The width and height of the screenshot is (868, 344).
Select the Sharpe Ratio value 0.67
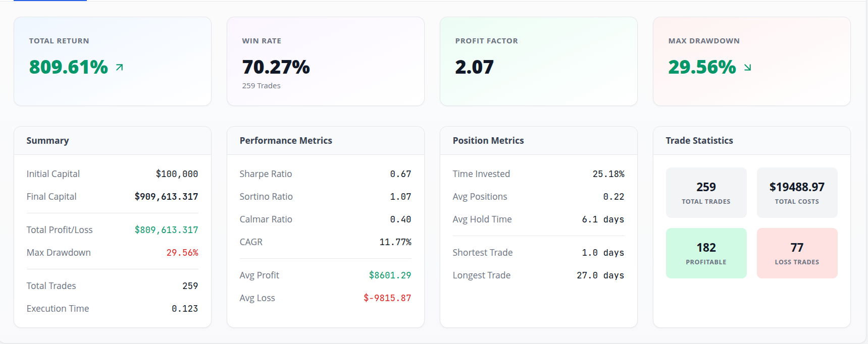pos(400,174)
